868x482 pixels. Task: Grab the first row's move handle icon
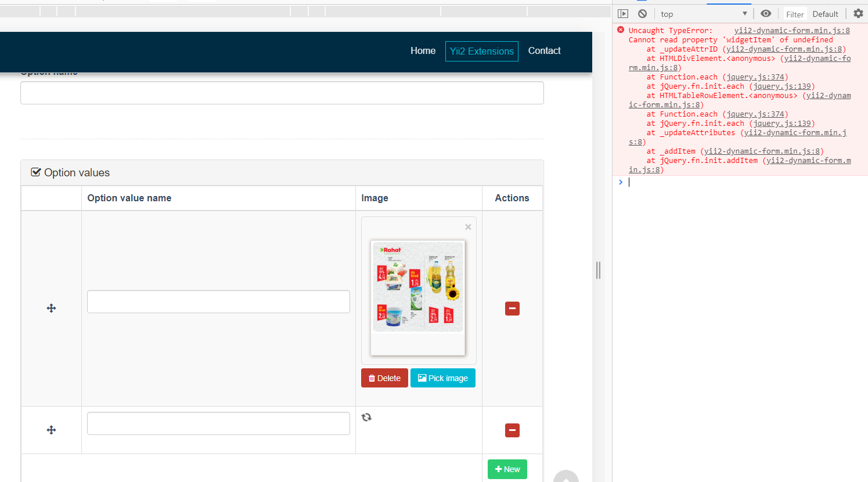(51, 308)
